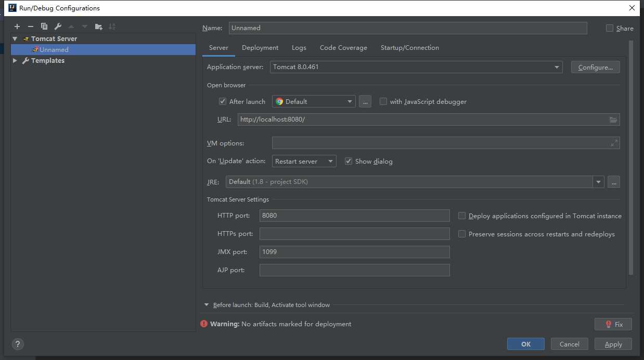Click the Configure... button
This screenshot has height=360, width=644.
pos(595,67)
